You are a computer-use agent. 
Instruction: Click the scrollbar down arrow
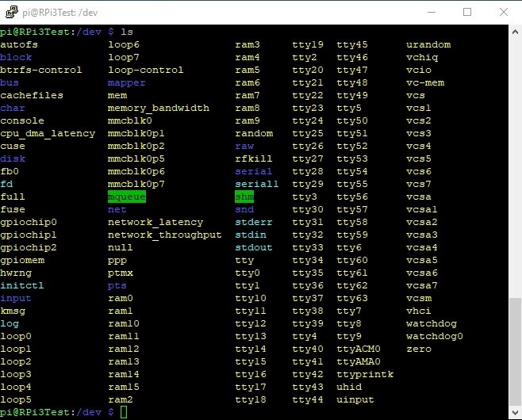(515, 413)
